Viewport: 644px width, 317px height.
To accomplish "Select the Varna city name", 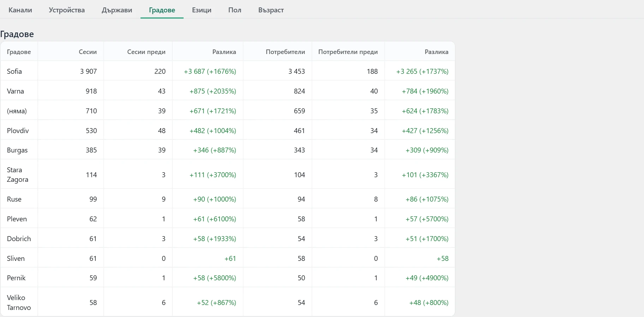I will [x=16, y=91].
